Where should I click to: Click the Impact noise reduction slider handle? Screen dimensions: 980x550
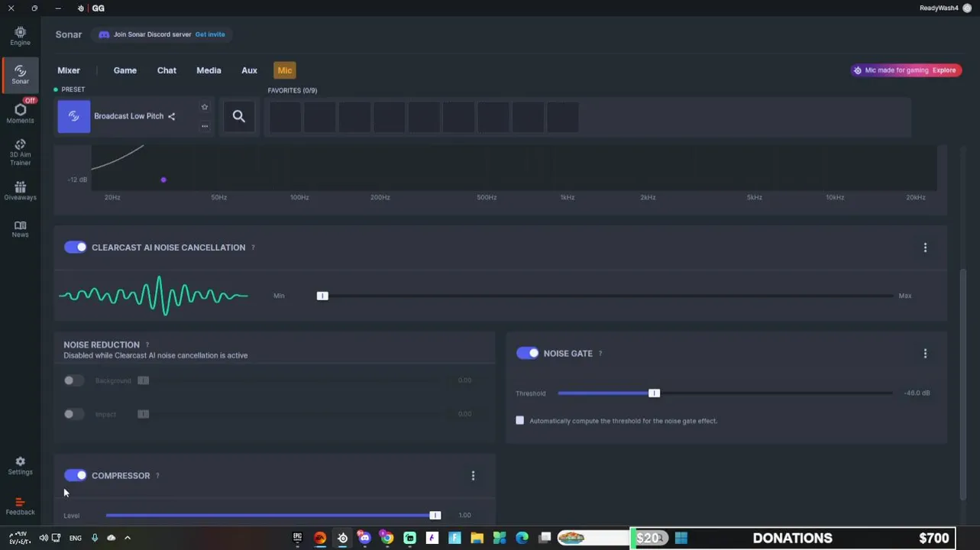143,414
